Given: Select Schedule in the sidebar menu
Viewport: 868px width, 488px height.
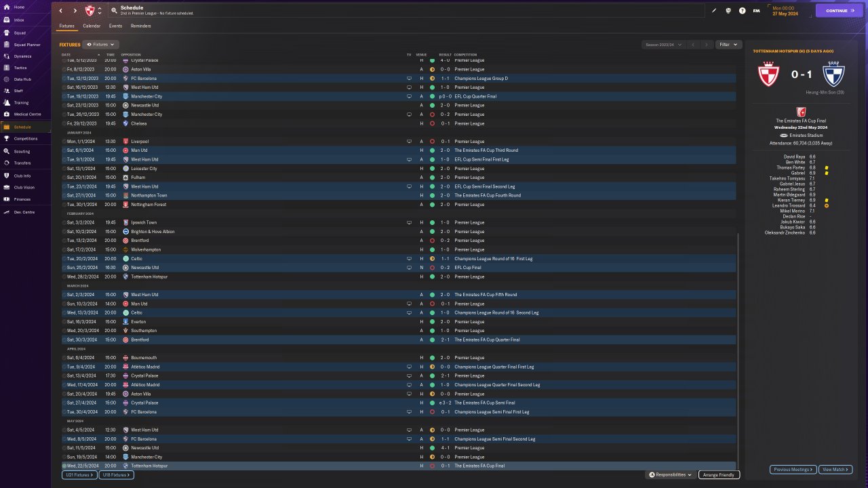Looking at the screenshot, I should pyautogui.click(x=25, y=127).
